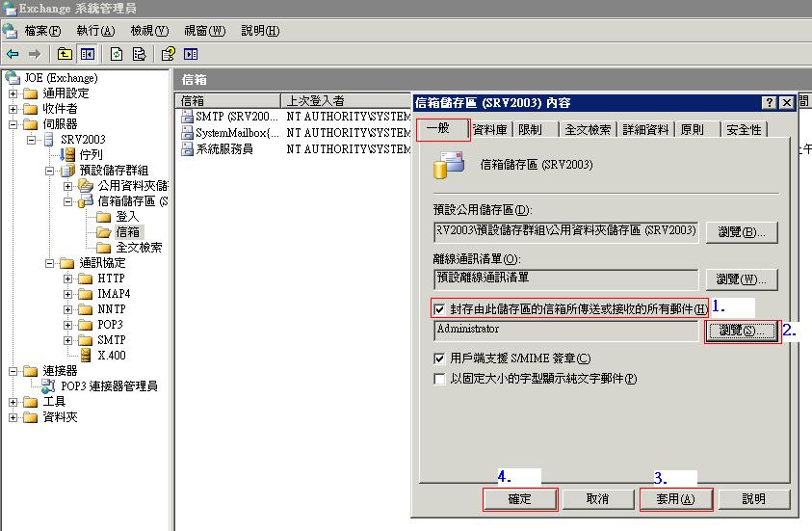Expand the POP3 protocol node
This screenshot has height=531, width=812.
(x=67, y=326)
